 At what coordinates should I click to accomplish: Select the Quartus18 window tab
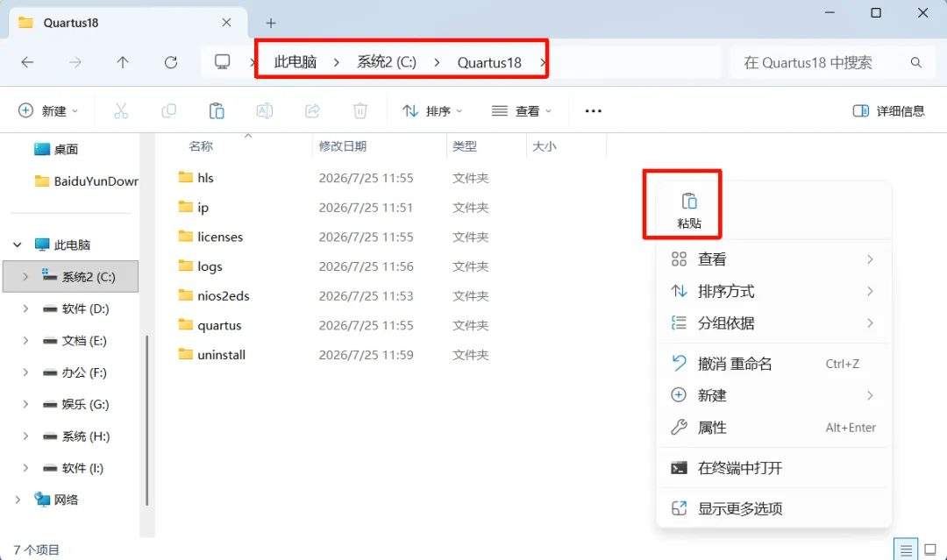[x=128, y=23]
